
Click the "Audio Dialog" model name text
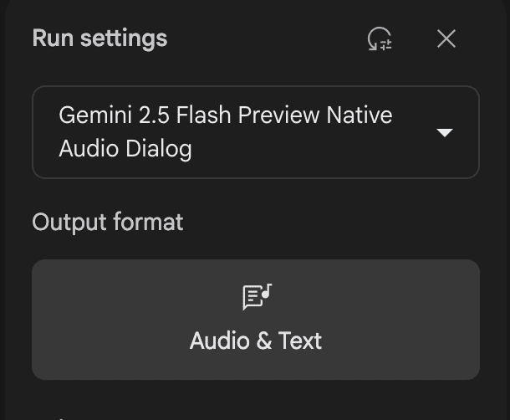click(125, 149)
